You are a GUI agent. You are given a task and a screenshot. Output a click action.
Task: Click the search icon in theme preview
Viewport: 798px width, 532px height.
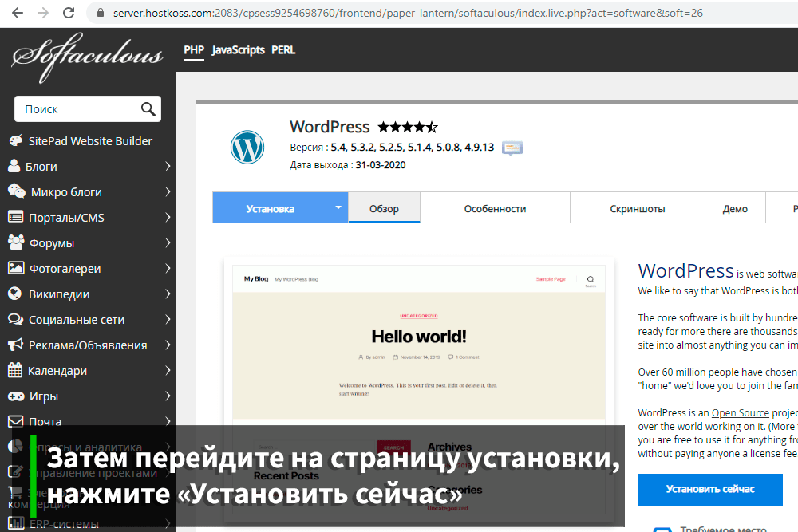click(x=591, y=279)
